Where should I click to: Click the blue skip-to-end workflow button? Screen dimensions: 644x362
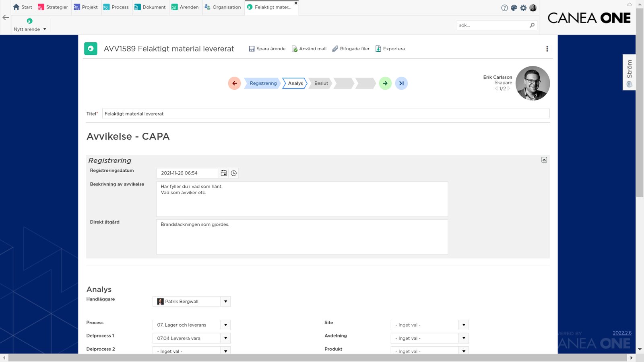click(401, 83)
